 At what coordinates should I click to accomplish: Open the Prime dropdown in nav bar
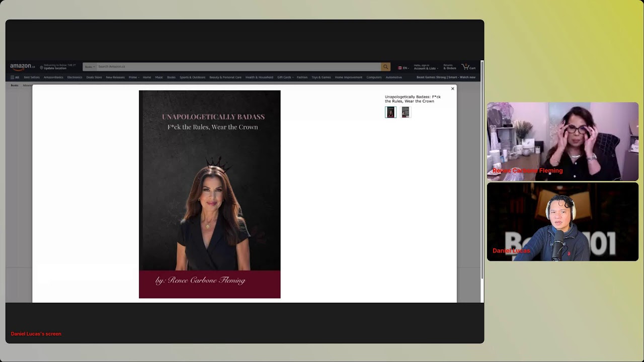134,77
